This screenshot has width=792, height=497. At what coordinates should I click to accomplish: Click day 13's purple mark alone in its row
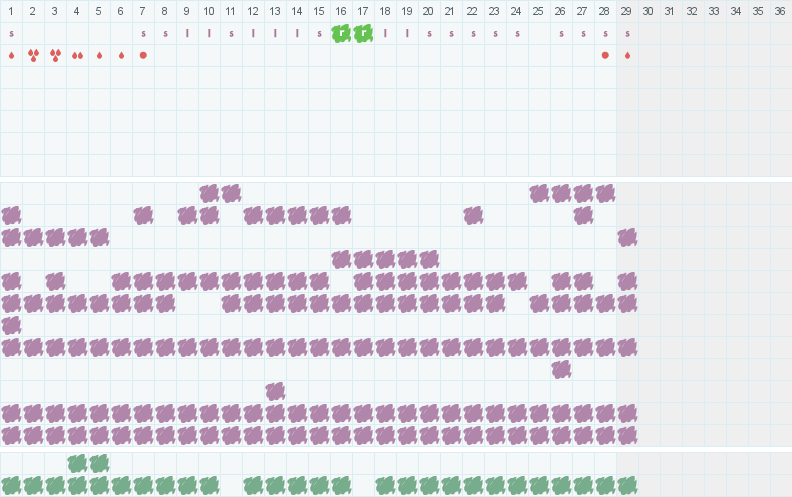(275, 391)
